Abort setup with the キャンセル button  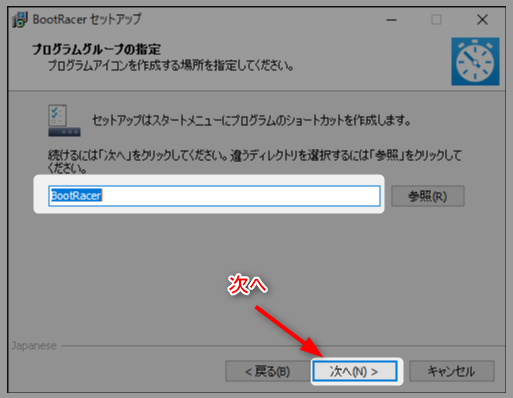[x=452, y=371]
